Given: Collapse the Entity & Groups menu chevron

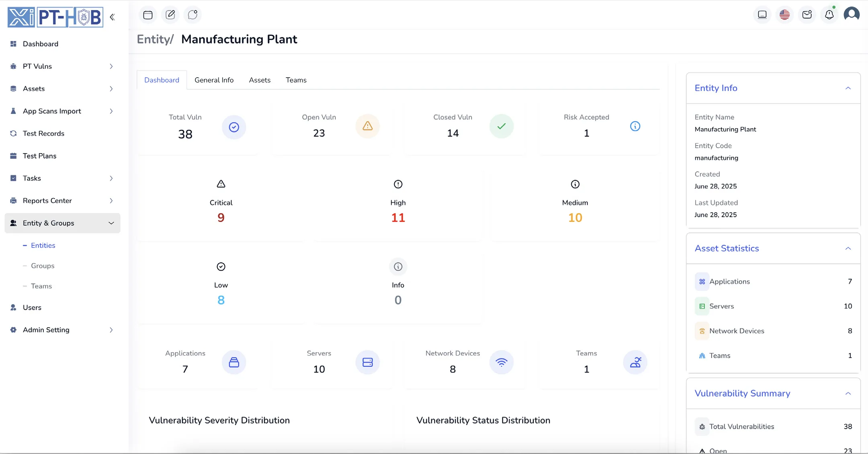Looking at the screenshot, I should [111, 223].
